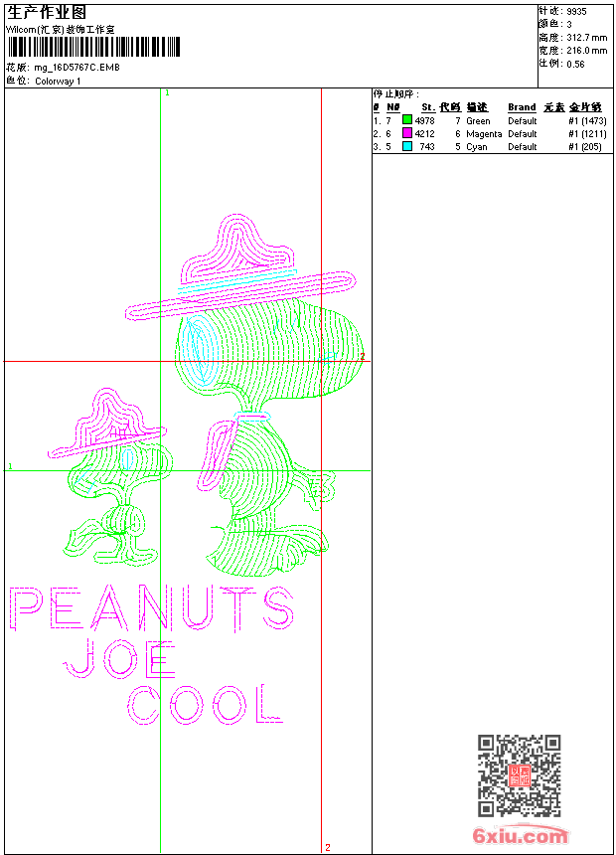Click the 元素 column header
Image resolution: width=616 pixels, height=855 pixels.
coord(553,107)
